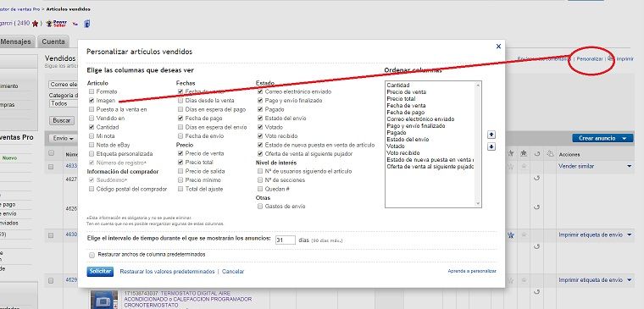Select Estado del envío in order list

[x=408, y=140]
